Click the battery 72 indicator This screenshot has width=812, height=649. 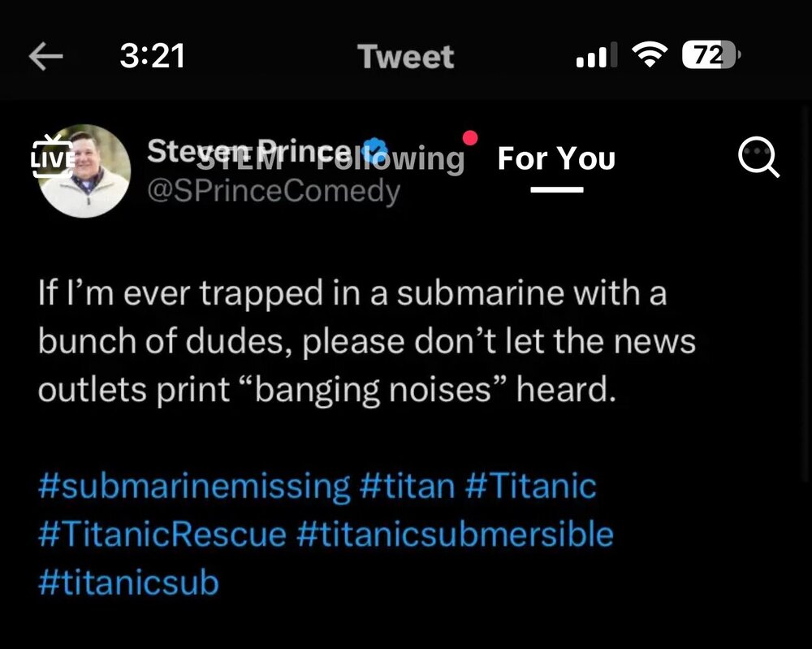point(710,55)
